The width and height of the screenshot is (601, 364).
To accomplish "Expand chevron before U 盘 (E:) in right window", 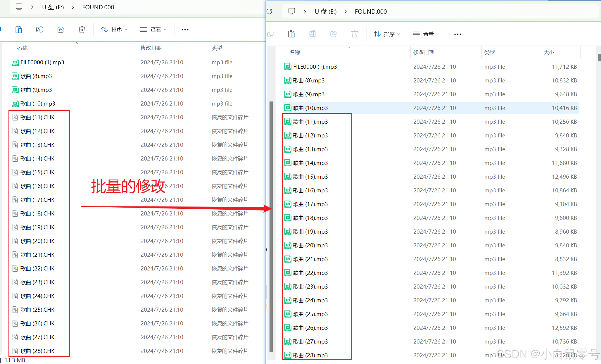I will (x=305, y=12).
